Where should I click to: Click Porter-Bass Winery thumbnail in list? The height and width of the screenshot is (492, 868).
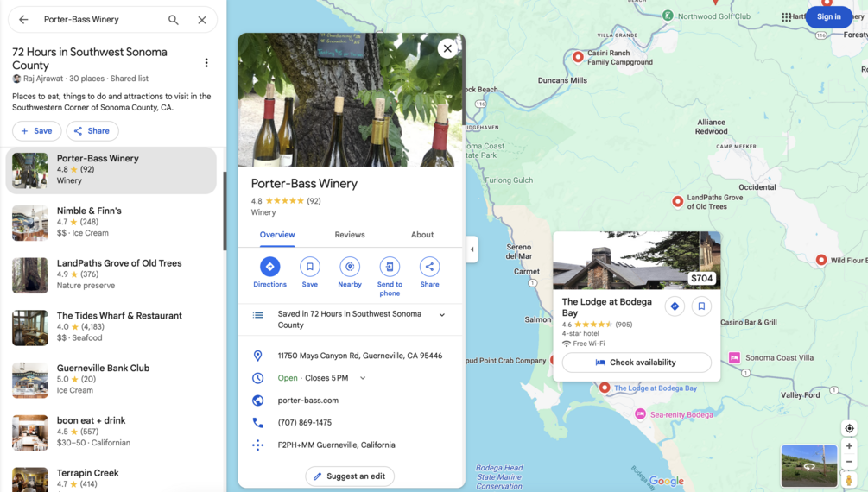30,170
